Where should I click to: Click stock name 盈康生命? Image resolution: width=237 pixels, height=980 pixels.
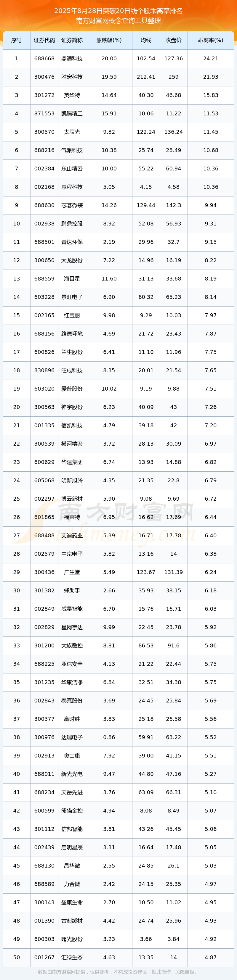(72, 902)
